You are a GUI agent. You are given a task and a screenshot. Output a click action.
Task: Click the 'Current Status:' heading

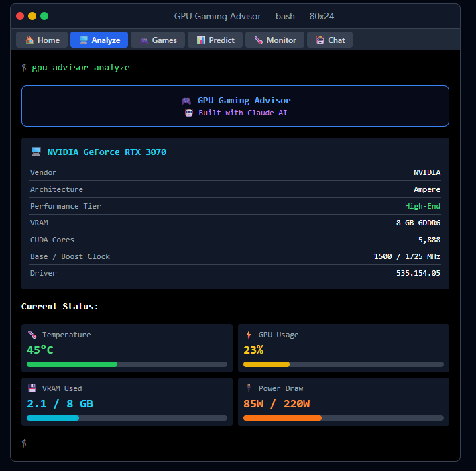pos(60,307)
